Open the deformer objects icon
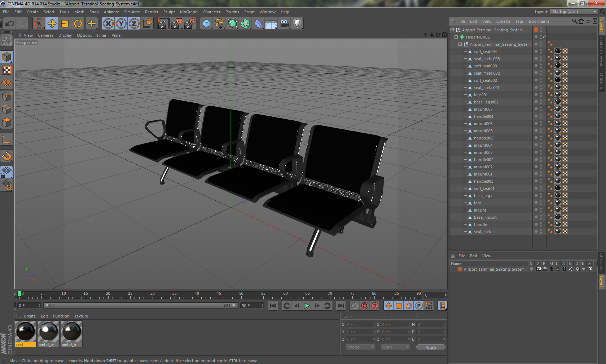 [x=258, y=24]
